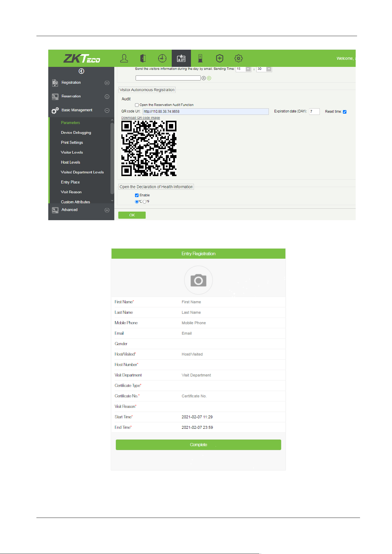This screenshot has width=392, height=554.
Task: Expand the Registration menu section
Action: [107, 83]
